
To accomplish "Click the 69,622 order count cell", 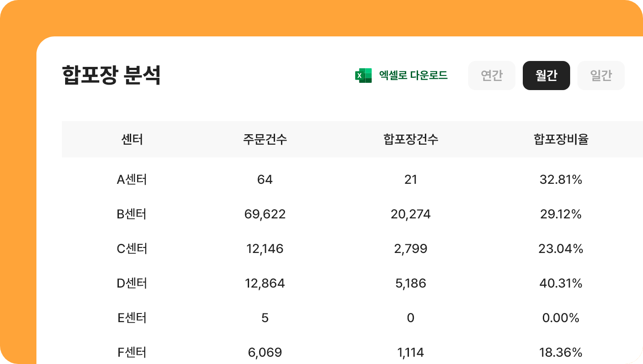I will pyautogui.click(x=265, y=214).
